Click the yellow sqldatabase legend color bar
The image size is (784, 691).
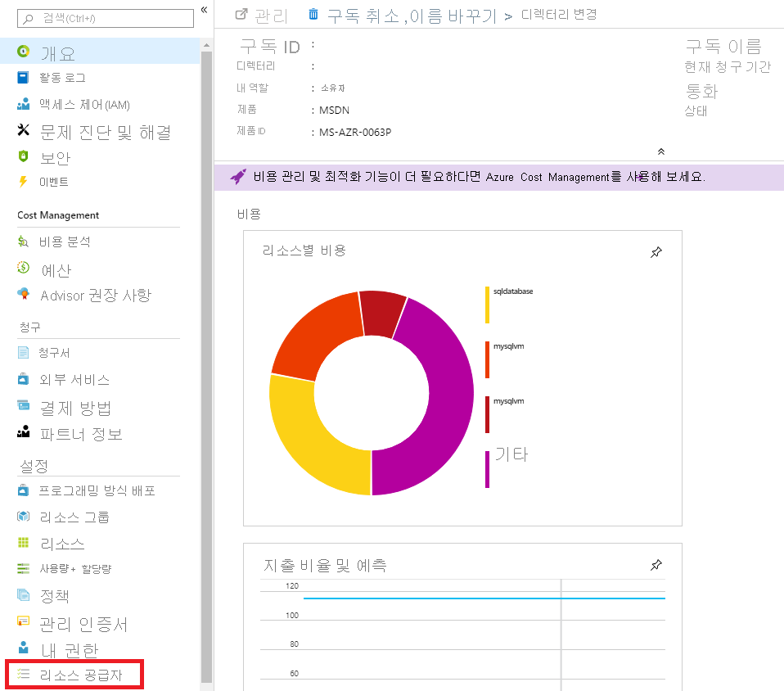tap(489, 304)
